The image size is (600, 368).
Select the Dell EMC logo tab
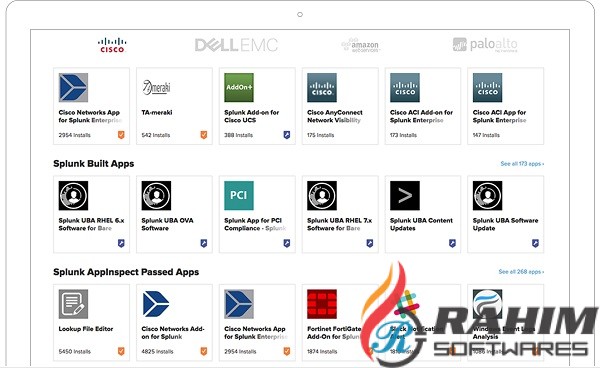click(x=236, y=45)
